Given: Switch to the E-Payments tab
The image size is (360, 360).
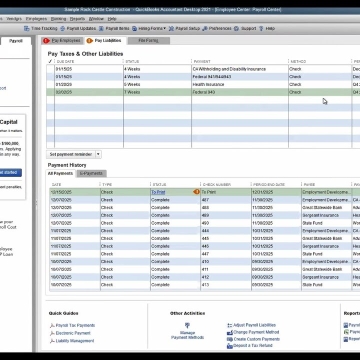Looking at the screenshot, I should [x=91, y=174].
